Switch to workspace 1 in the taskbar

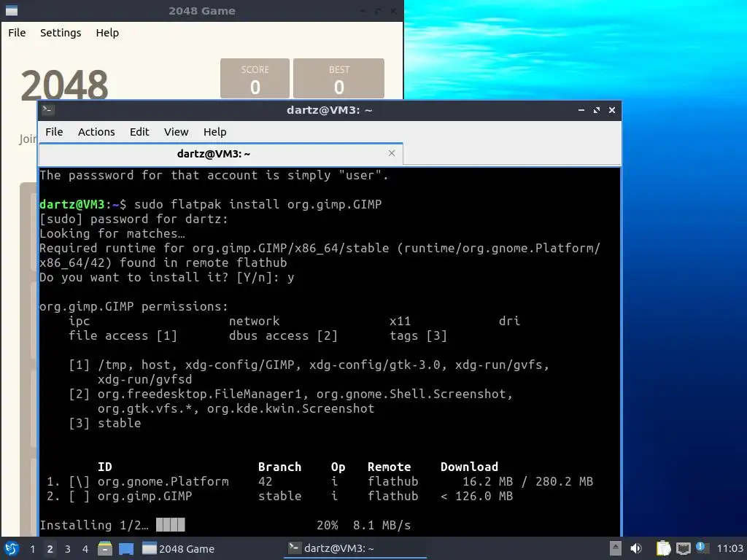click(32, 549)
